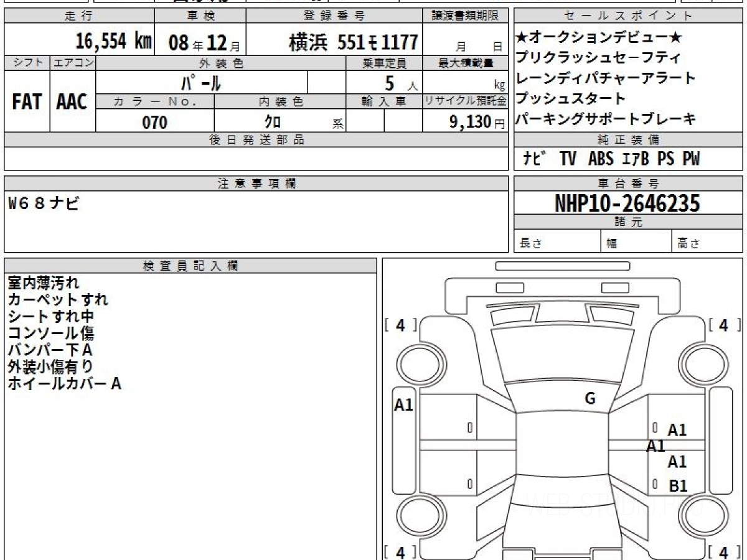Select the シフト header cell

tap(27, 63)
